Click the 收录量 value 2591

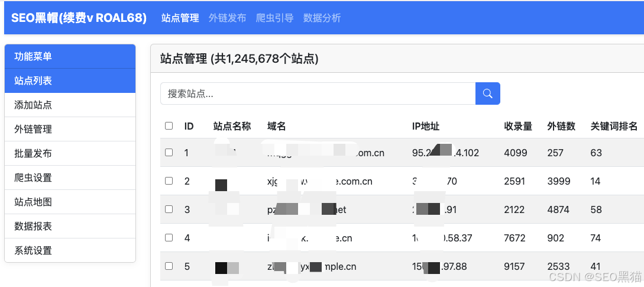click(514, 181)
